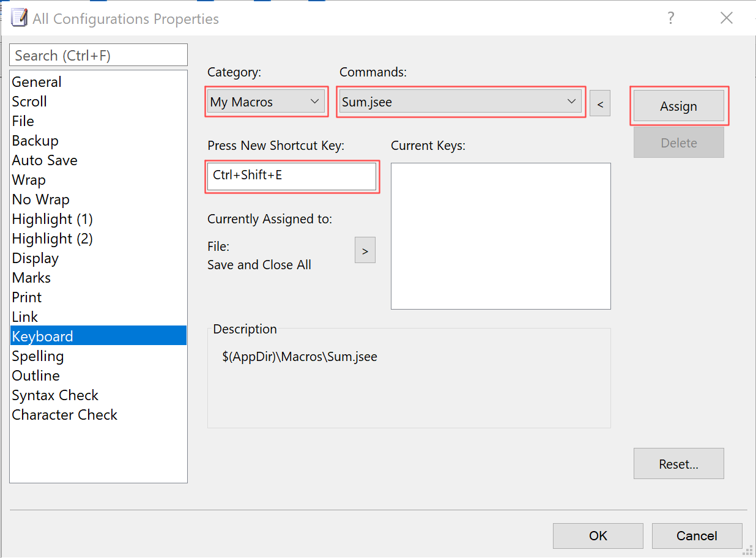Image resolution: width=756 pixels, height=558 pixels.
Task: Click the resize grip in dialog corner
Action: [747, 550]
